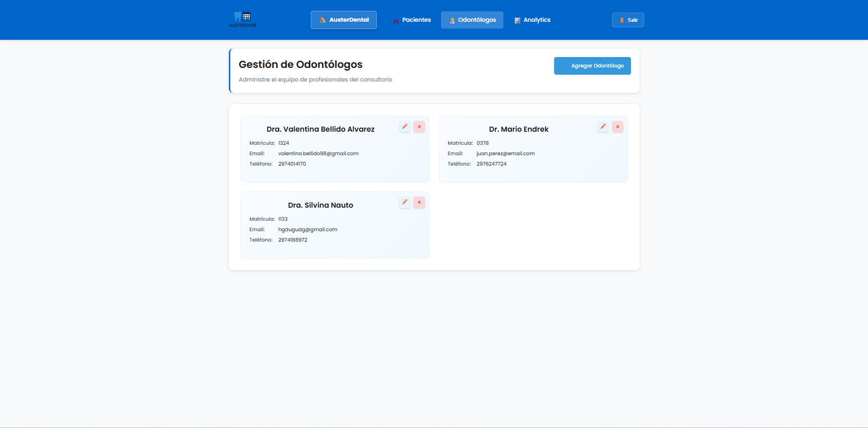Click Dr. Mario Endrek name heading
The image size is (868, 428).
[519, 129]
